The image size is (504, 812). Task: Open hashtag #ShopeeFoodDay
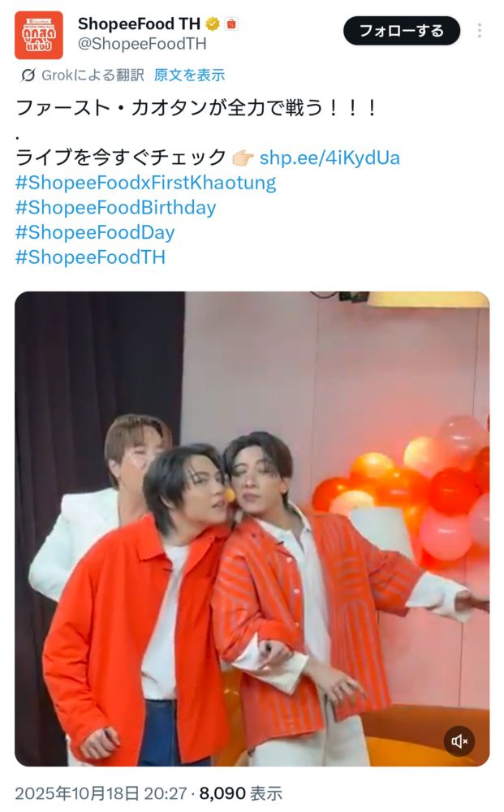pyautogui.click(x=95, y=232)
